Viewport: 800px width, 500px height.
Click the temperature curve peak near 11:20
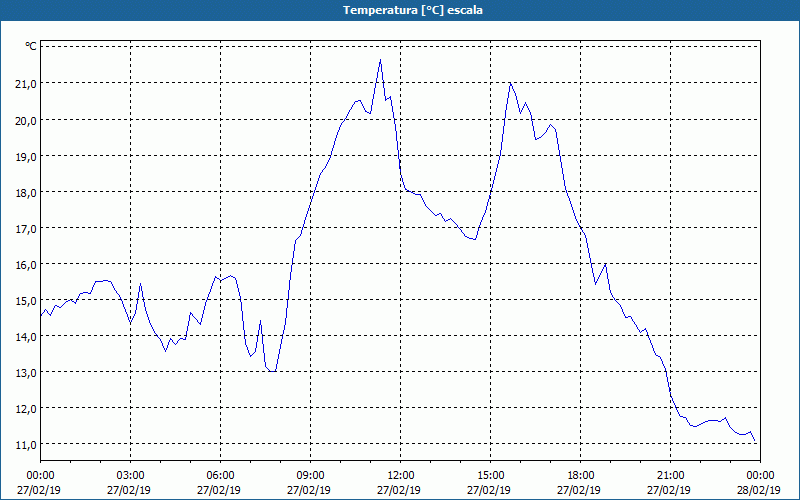tap(380, 60)
